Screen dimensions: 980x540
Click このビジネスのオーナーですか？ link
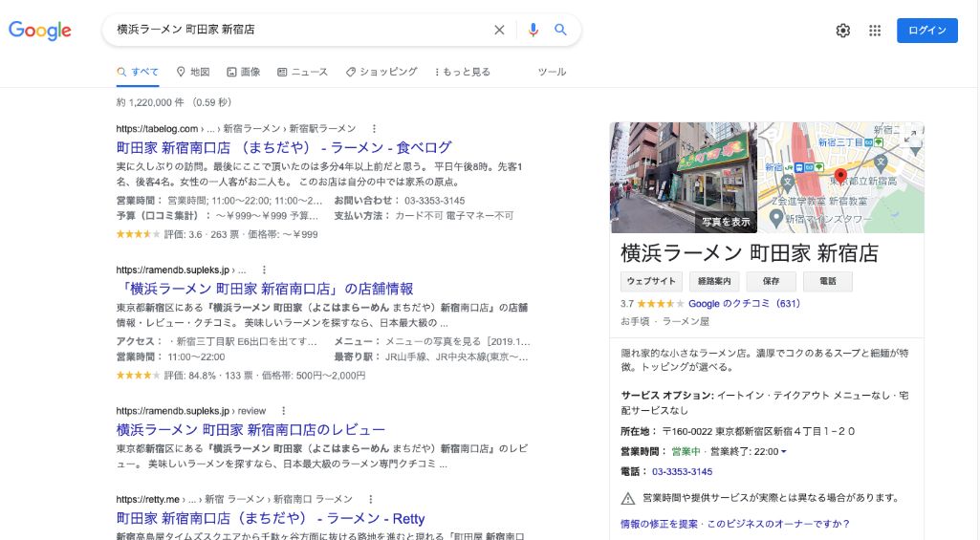click(778, 524)
